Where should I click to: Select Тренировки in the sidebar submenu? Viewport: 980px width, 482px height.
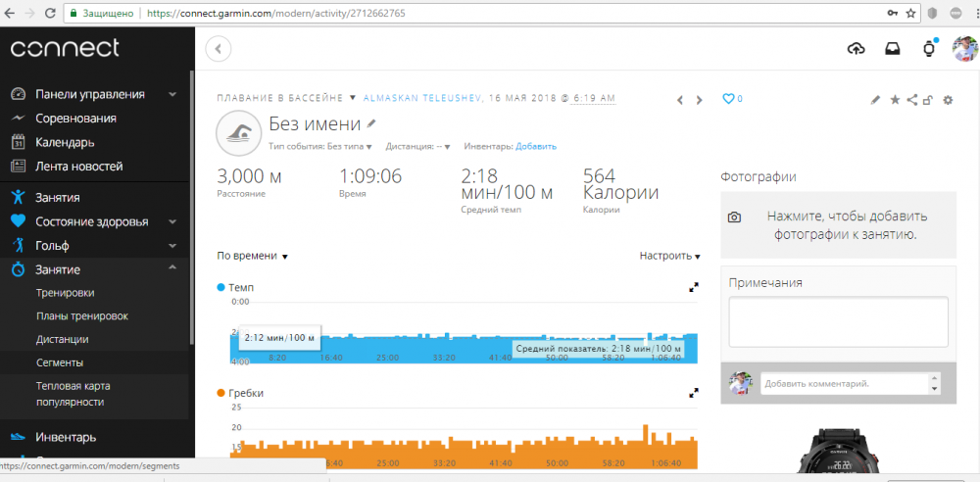click(x=65, y=292)
